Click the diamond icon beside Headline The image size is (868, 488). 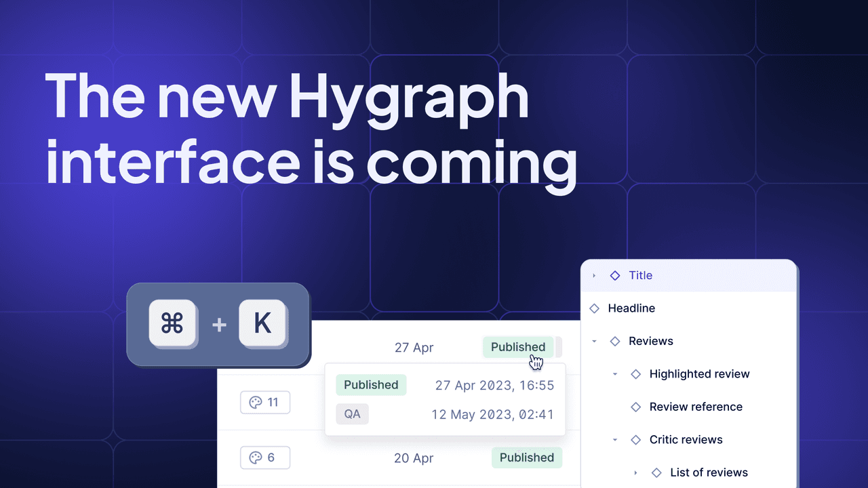coord(595,308)
